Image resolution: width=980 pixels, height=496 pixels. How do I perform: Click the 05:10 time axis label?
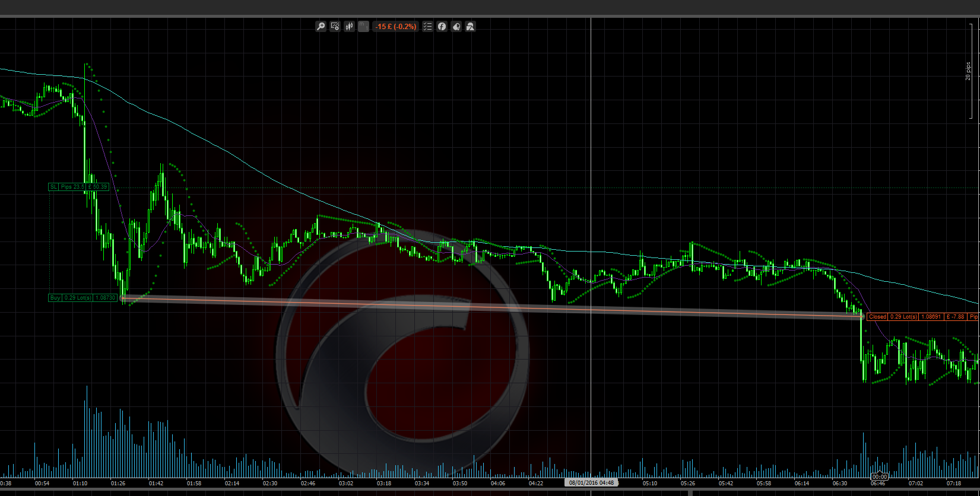tap(650, 484)
